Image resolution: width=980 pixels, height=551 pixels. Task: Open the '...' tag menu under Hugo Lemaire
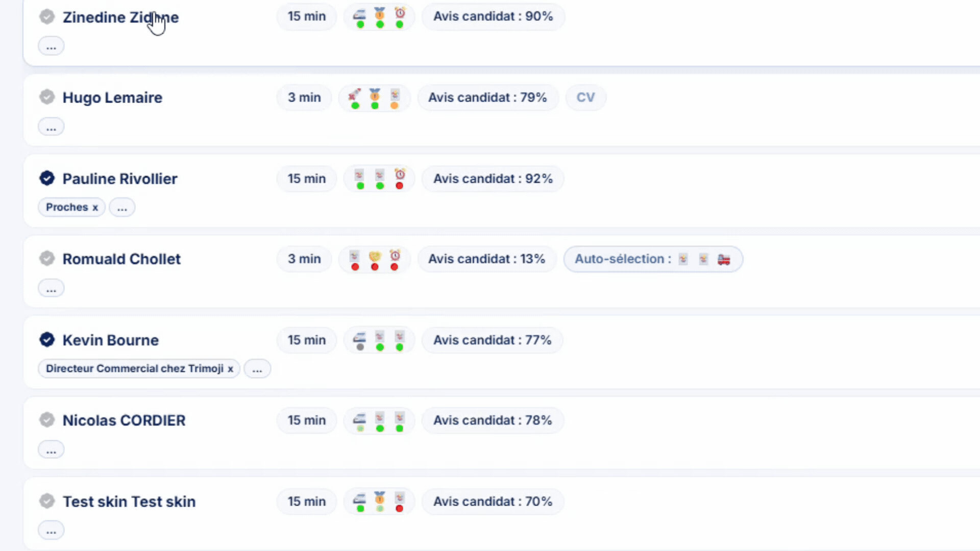click(51, 127)
